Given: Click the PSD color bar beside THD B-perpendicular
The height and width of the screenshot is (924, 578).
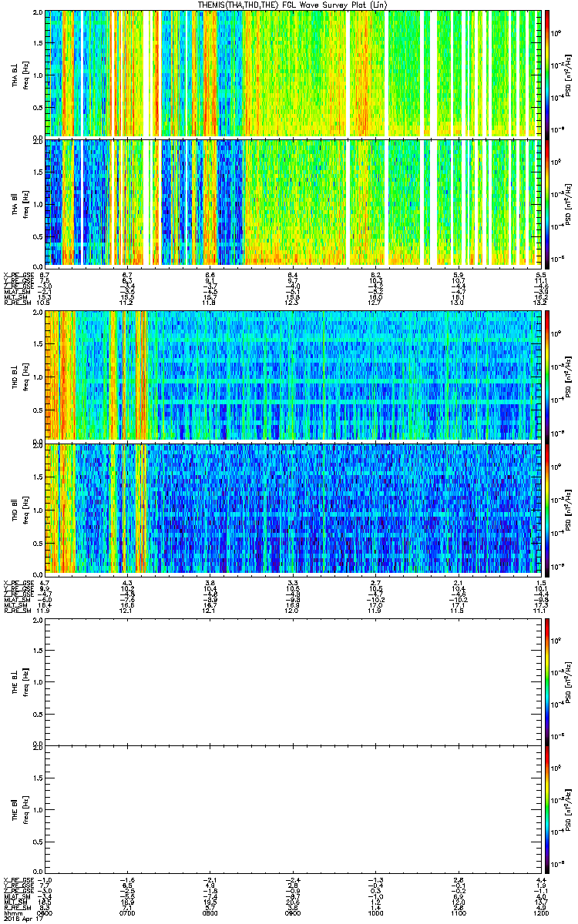Looking at the screenshot, I should click(x=547, y=376).
